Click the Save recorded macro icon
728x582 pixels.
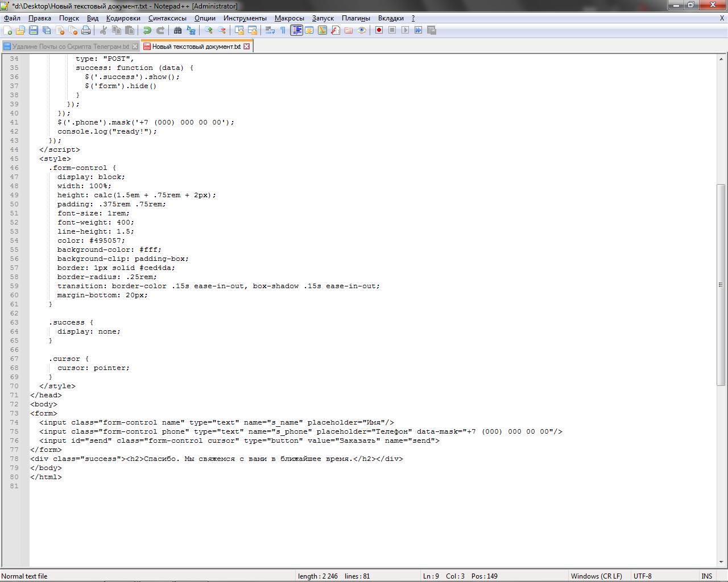[431, 30]
